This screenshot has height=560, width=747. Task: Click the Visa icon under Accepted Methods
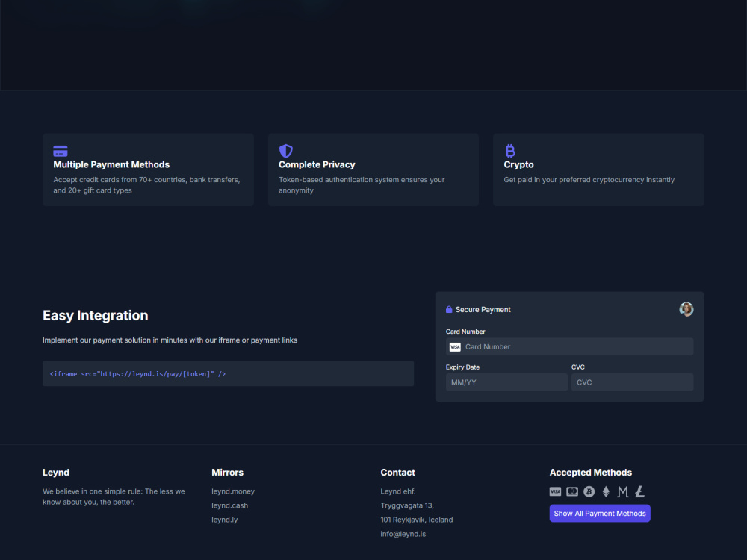point(555,492)
